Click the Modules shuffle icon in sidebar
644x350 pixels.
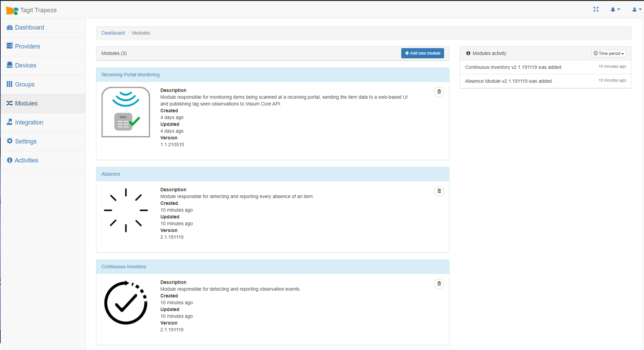pyautogui.click(x=10, y=103)
